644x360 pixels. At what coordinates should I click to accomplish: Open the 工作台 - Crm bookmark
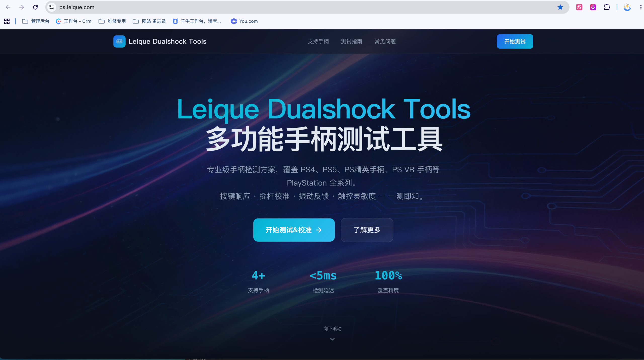(73, 21)
